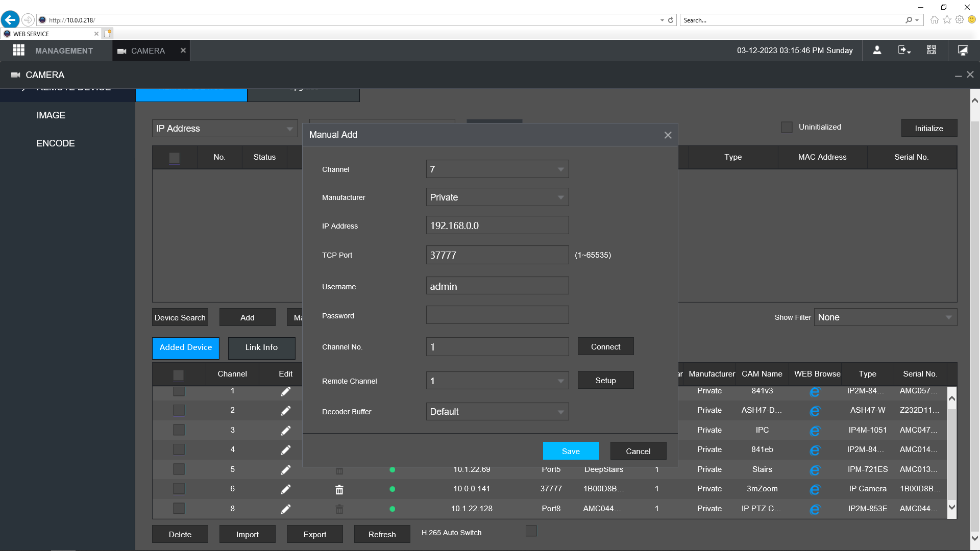Click the browser back arrow
The width and height of the screenshot is (980, 551).
click(x=10, y=20)
